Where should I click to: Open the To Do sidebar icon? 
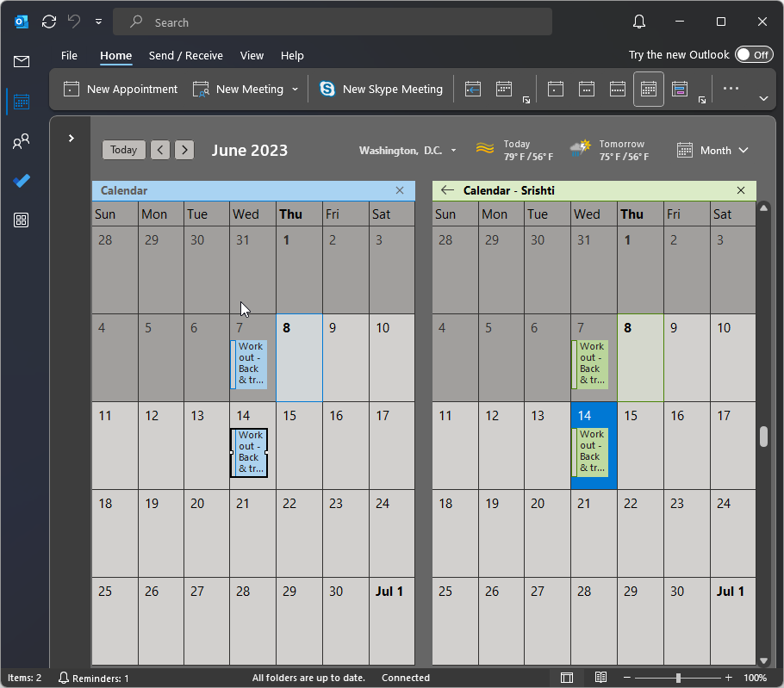click(21, 181)
